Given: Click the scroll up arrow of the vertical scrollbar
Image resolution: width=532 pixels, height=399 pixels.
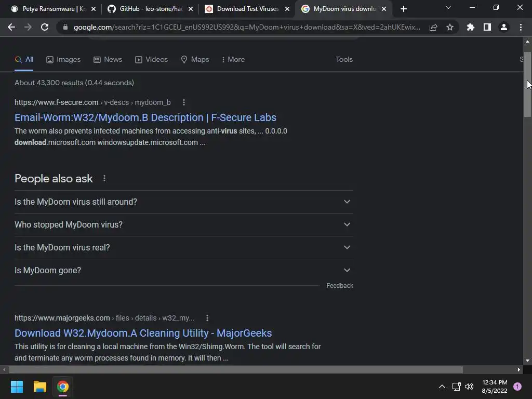Looking at the screenshot, I should [527, 42].
